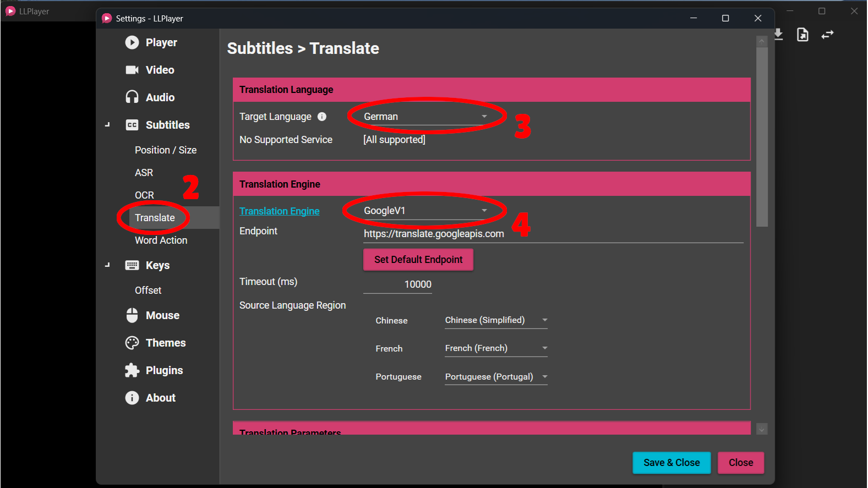
Task: Click the Subtitles CC icon
Action: tap(132, 125)
